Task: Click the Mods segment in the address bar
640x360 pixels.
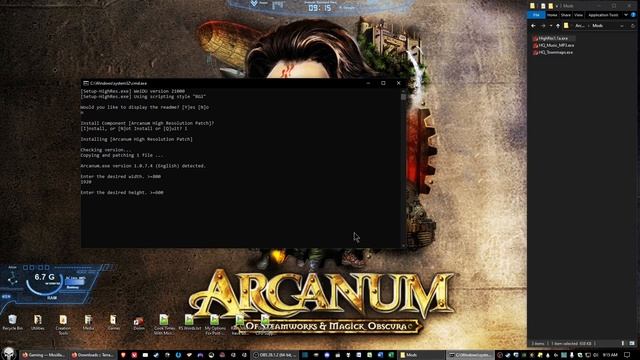Action: pyautogui.click(x=598, y=26)
